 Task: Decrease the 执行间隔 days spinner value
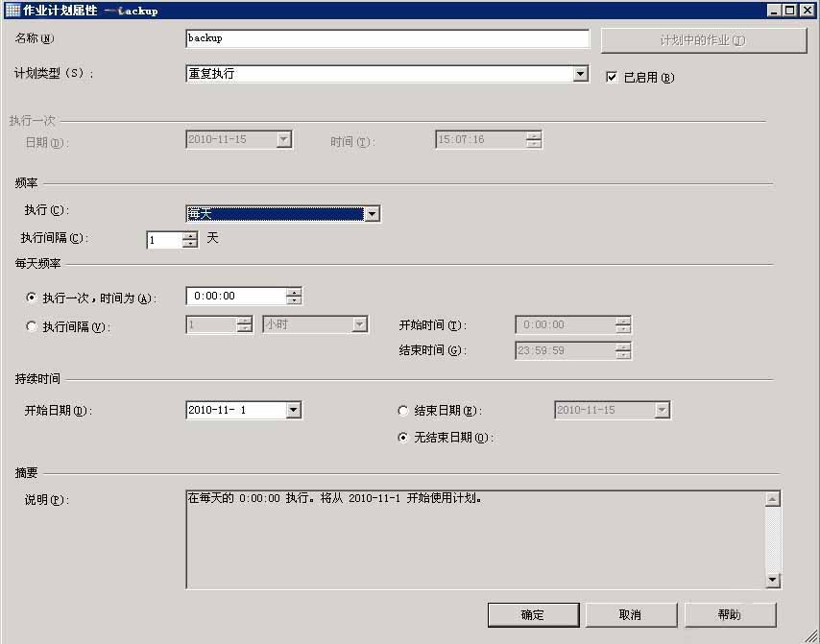[x=190, y=244]
